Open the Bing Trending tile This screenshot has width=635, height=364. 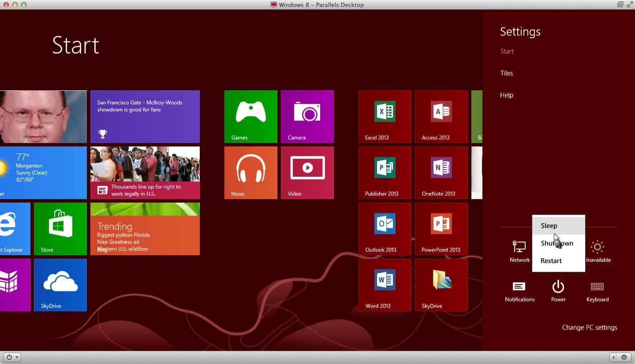point(145,229)
